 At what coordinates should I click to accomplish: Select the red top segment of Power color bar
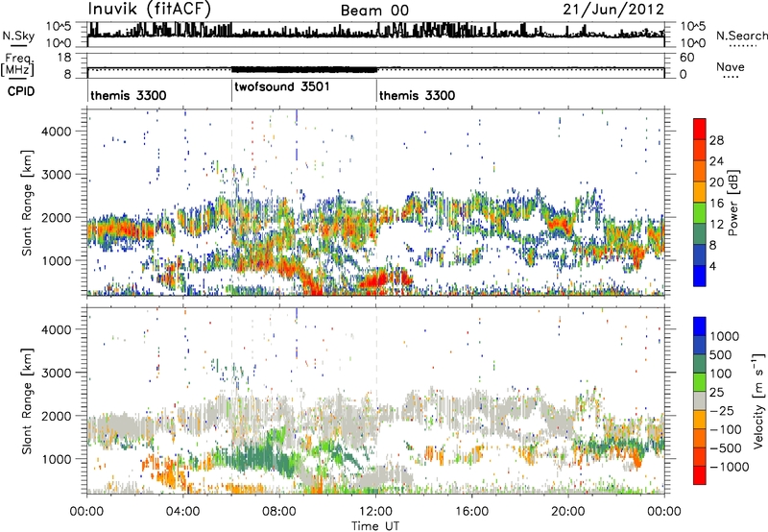tap(700, 130)
